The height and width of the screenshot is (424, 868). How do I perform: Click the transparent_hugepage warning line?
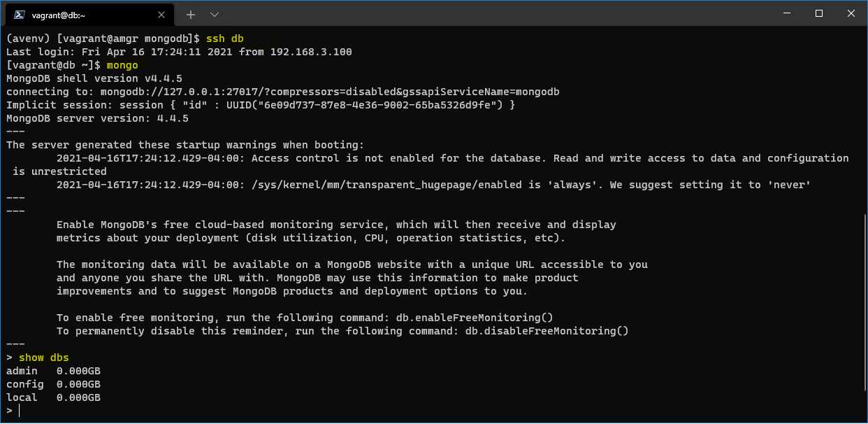pyautogui.click(x=419, y=184)
